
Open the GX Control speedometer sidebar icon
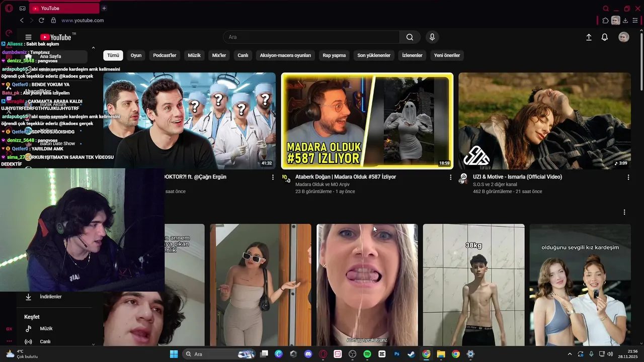click(9, 33)
